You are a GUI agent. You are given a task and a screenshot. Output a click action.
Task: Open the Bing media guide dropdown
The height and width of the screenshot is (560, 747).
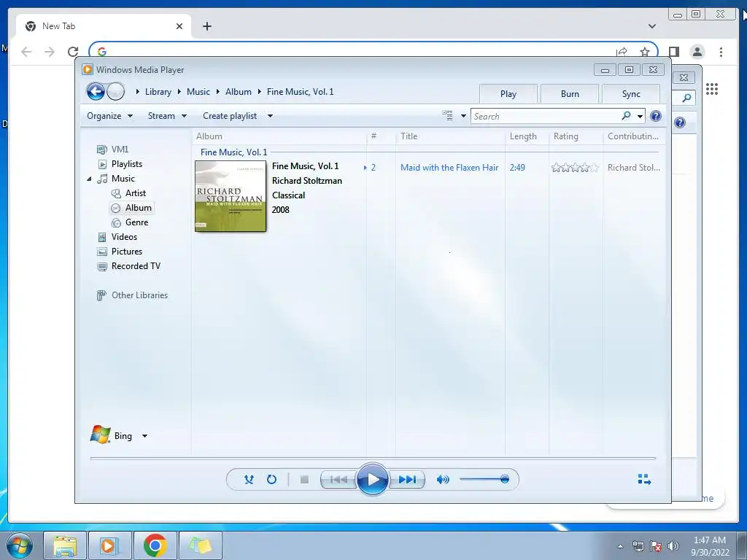[144, 436]
